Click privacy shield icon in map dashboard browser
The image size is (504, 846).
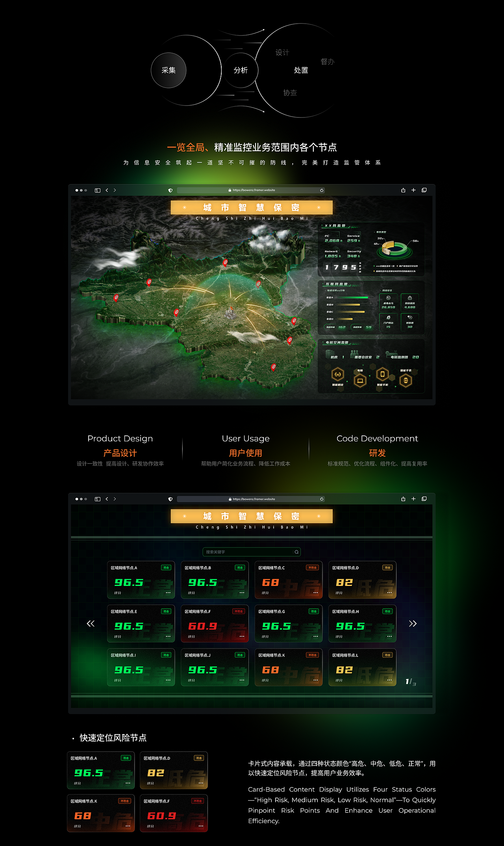170,190
